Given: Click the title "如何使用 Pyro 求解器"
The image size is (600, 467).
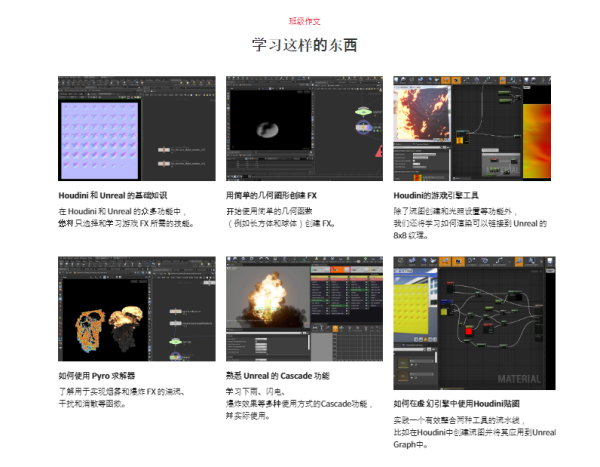Looking at the screenshot, I should tap(97, 376).
